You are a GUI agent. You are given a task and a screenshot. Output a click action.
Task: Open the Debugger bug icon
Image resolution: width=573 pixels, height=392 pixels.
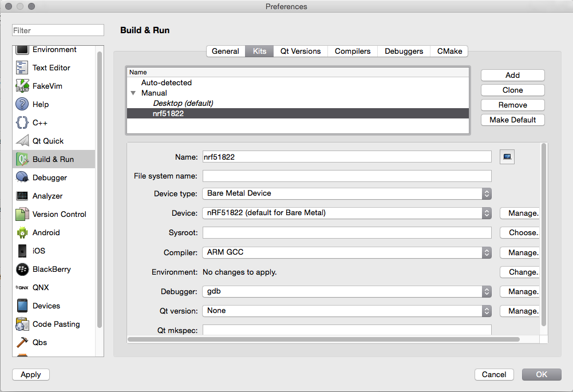point(22,177)
